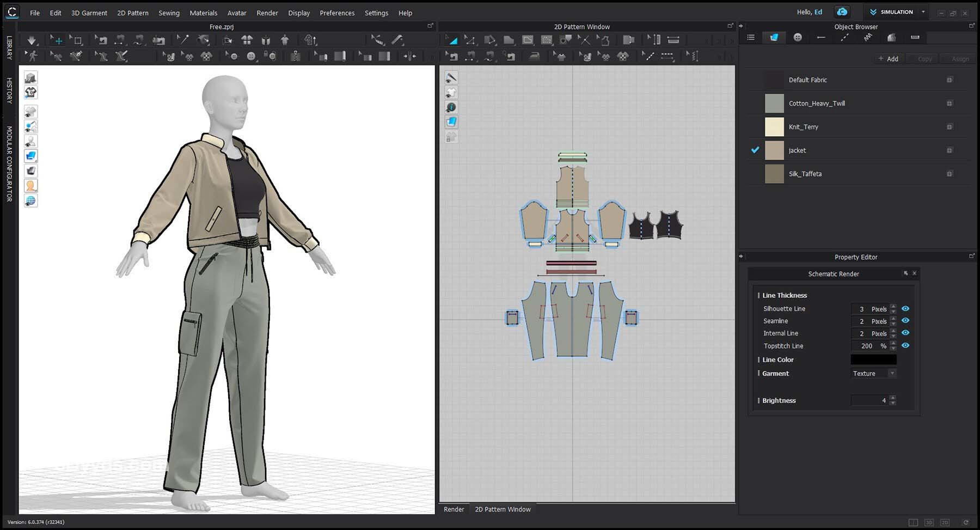The image size is (980, 530).
Task: Open the Garment Texture dropdown
Action: 873,374
